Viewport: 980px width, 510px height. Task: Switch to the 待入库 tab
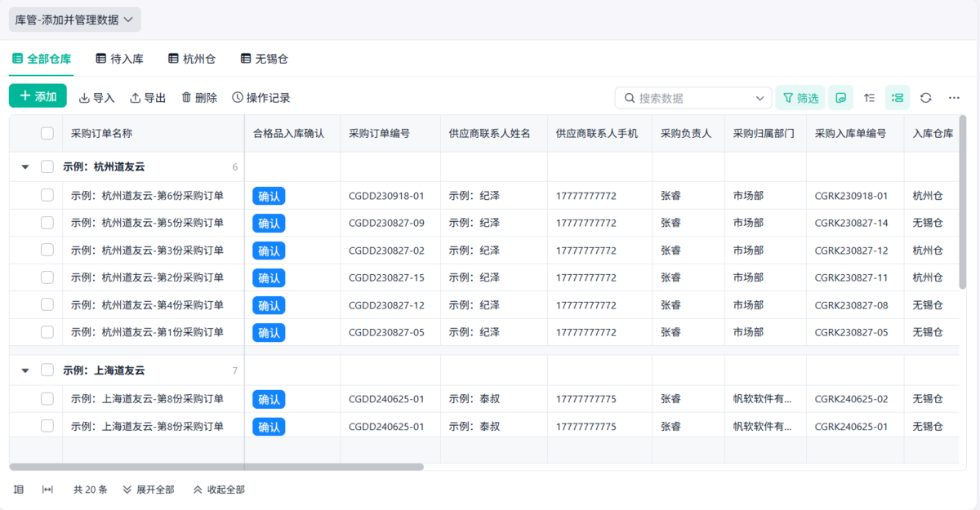pyautogui.click(x=120, y=59)
